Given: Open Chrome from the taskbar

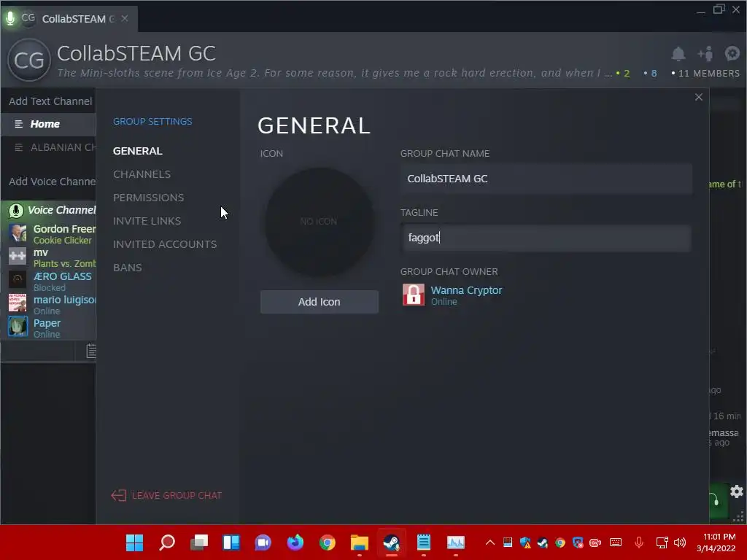Looking at the screenshot, I should point(328,542).
